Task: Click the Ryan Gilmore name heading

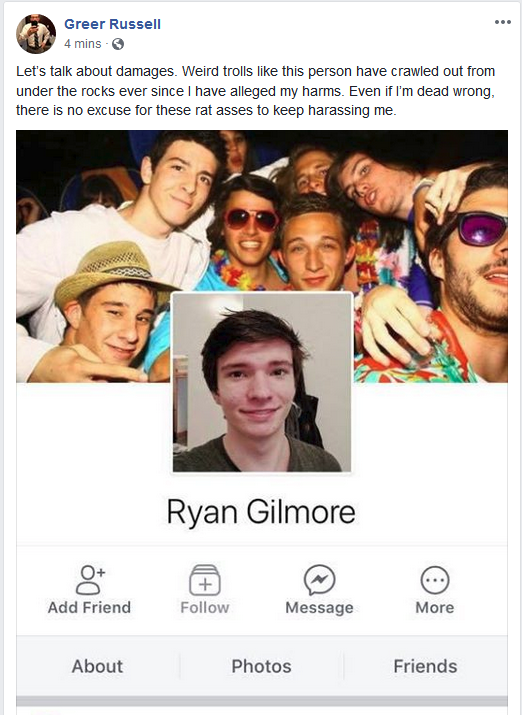Action: click(261, 512)
